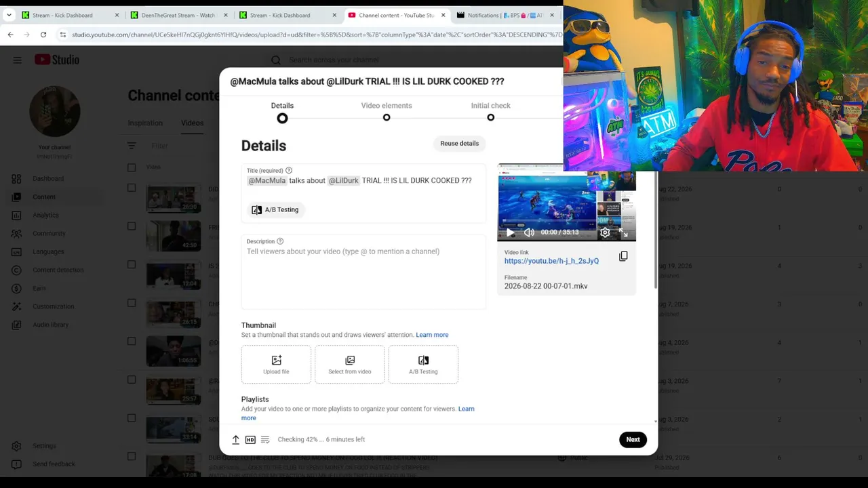Open A/B Testing chip under the title
The image size is (868, 488).
tap(275, 209)
